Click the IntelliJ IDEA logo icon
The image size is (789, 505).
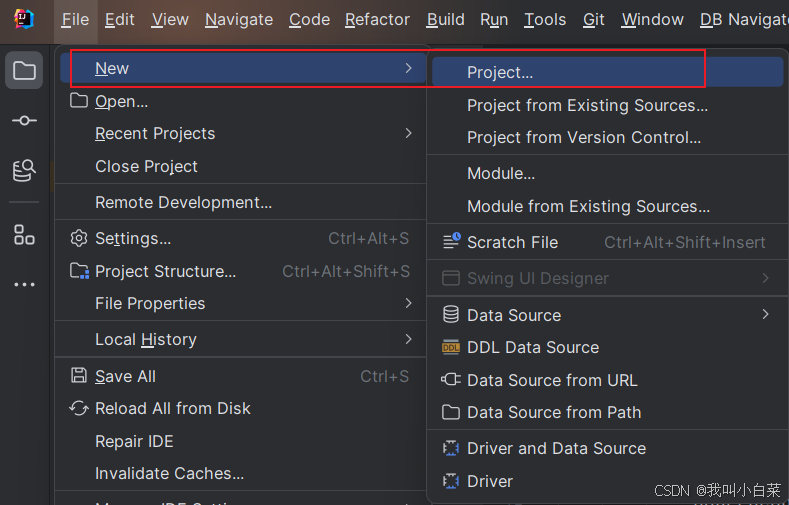point(24,19)
